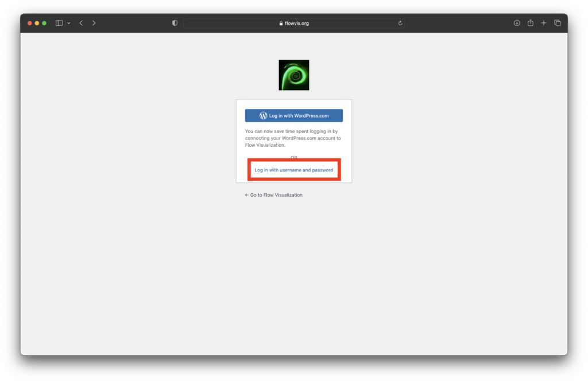Viewport: 588px width, 382px height.
Task: Click the WordPress logo inside the login button
Action: (263, 115)
